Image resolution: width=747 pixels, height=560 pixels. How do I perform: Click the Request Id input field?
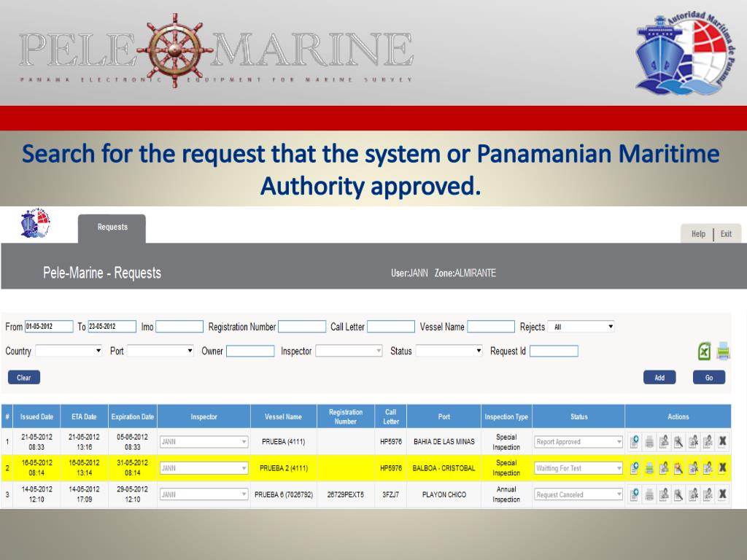click(x=554, y=351)
